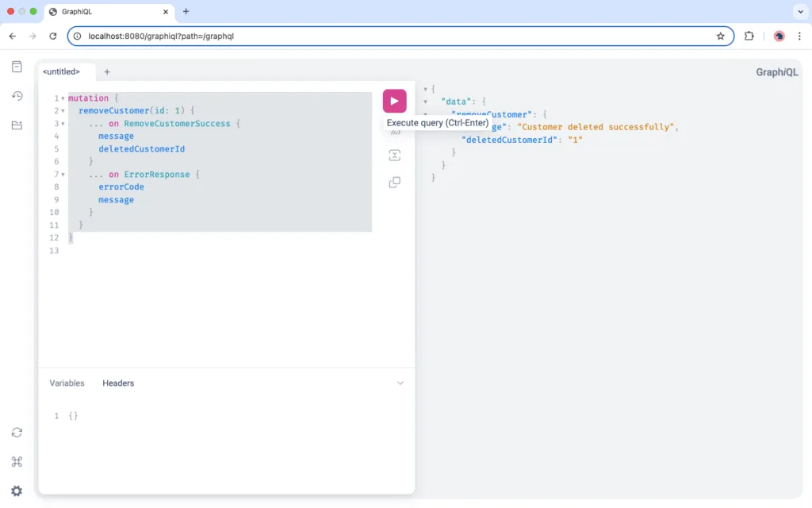The image size is (812, 508).
Task: Click the GraphiQL logo text
Action: 776,72
